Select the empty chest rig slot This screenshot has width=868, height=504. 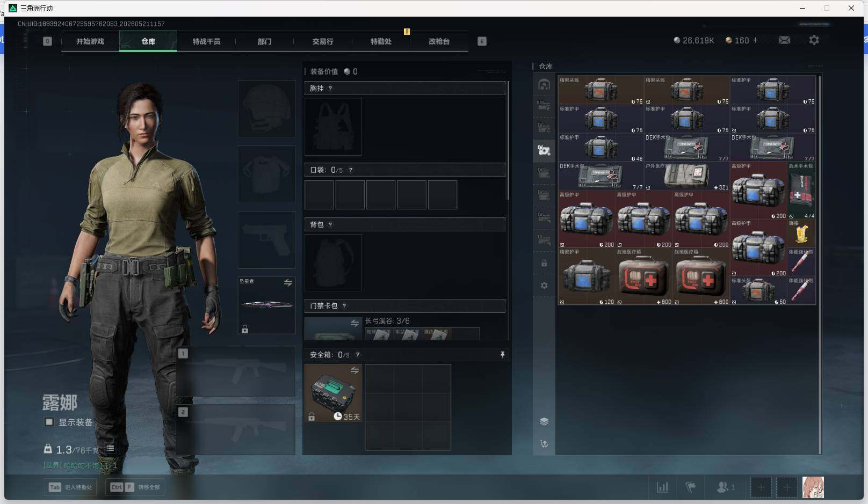click(x=333, y=127)
